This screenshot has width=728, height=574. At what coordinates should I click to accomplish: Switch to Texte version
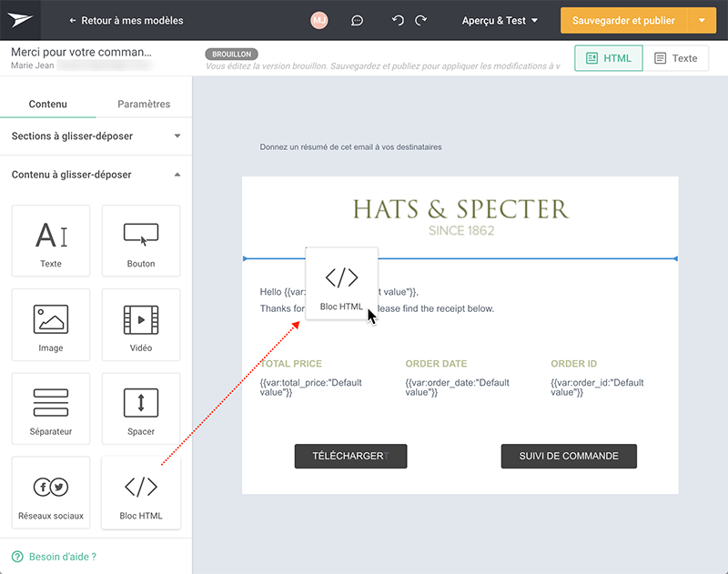coord(676,58)
